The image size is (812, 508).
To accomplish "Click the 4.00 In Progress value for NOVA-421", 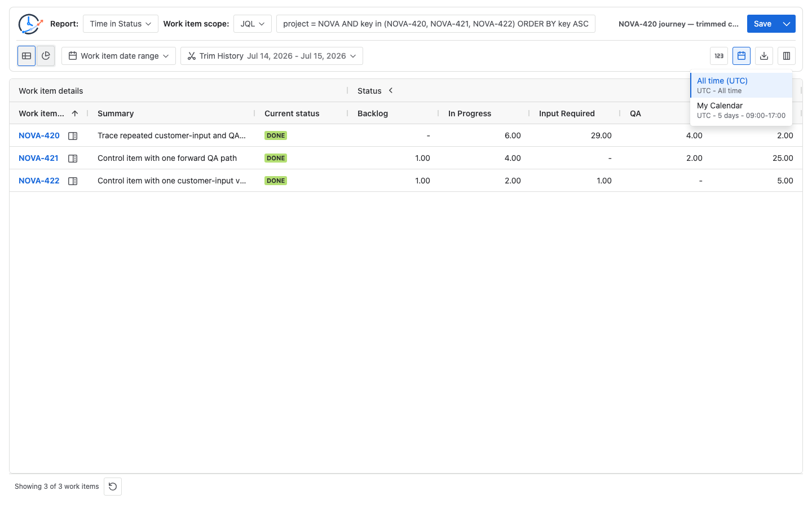I will [513, 158].
